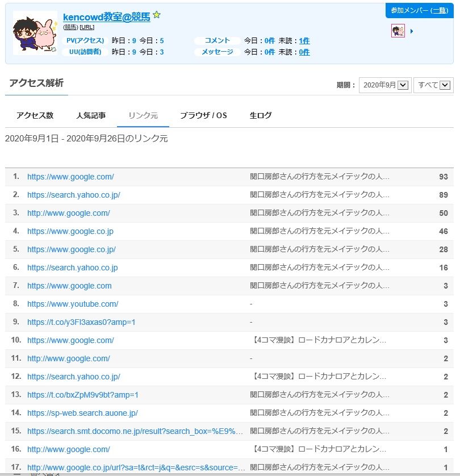Screen dimensions: 460x476
Task: Click the count 46 in row 4
Action: click(x=444, y=231)
